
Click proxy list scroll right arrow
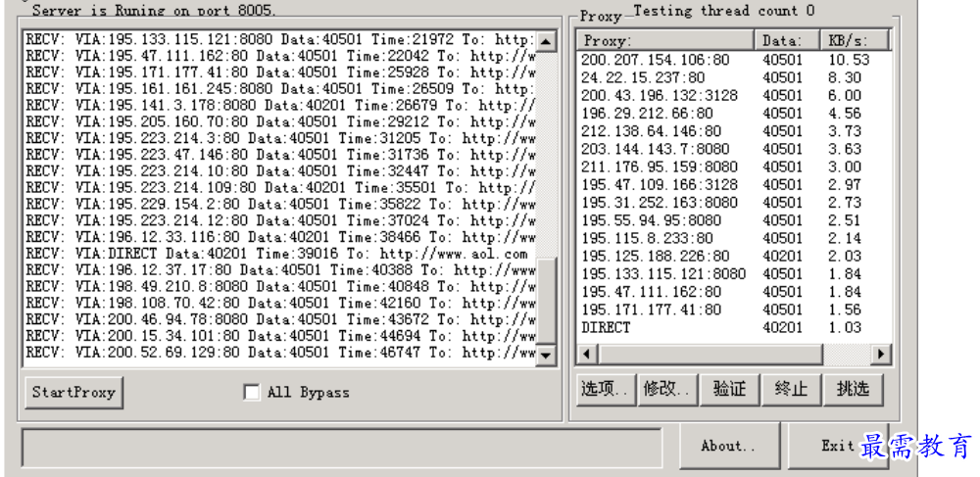881,354
